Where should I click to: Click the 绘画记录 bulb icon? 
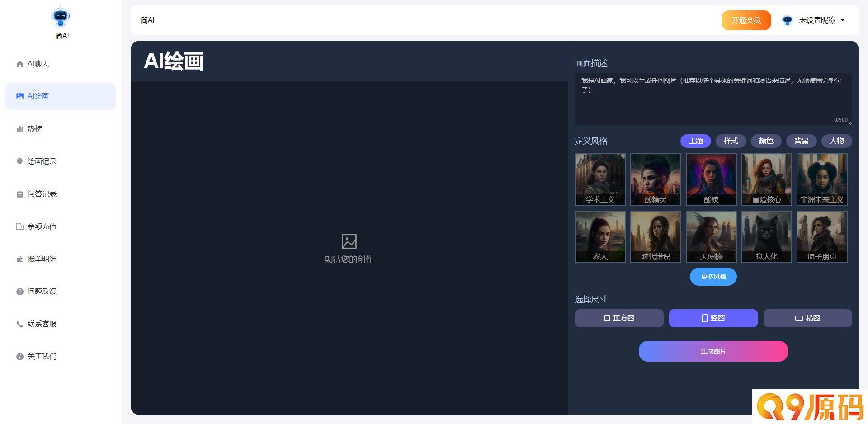click(20, 161)
